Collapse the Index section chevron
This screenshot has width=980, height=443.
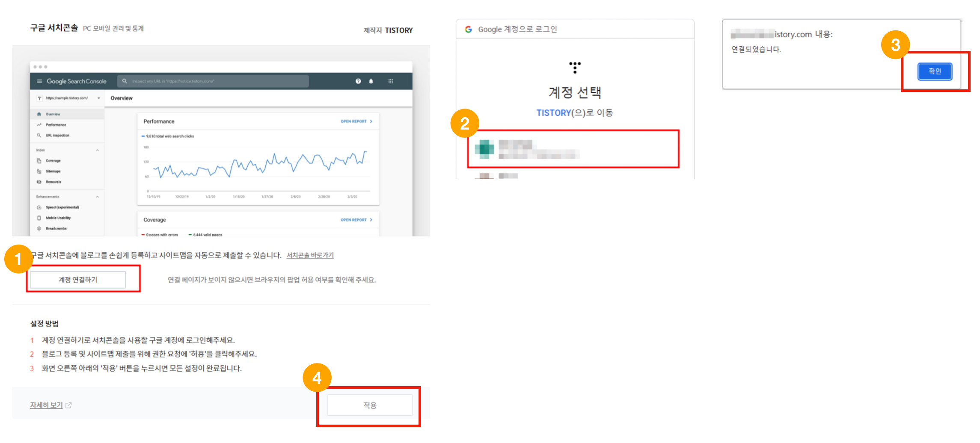pos(98,150)
